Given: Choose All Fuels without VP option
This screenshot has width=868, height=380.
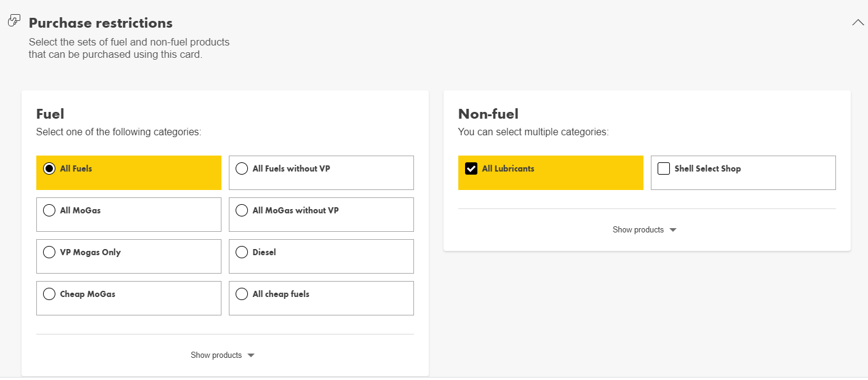Looking at the screenshot, I should click(242, 168).
